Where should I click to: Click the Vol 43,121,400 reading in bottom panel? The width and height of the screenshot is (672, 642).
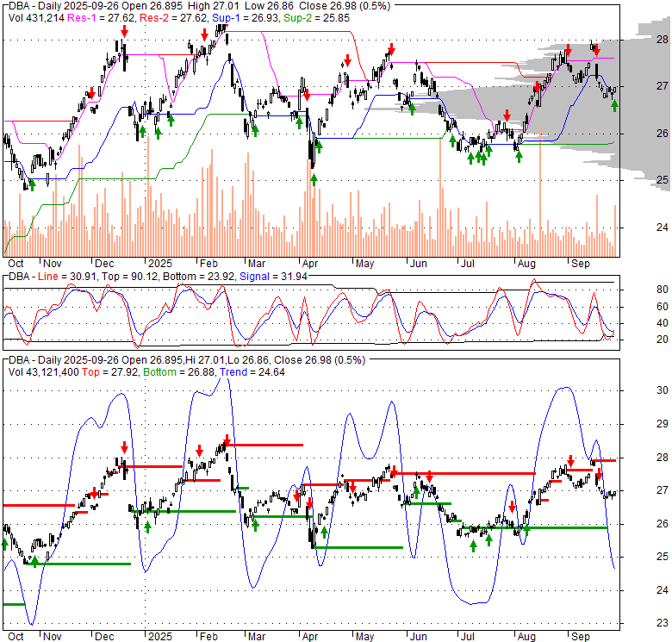pos(44,372)
